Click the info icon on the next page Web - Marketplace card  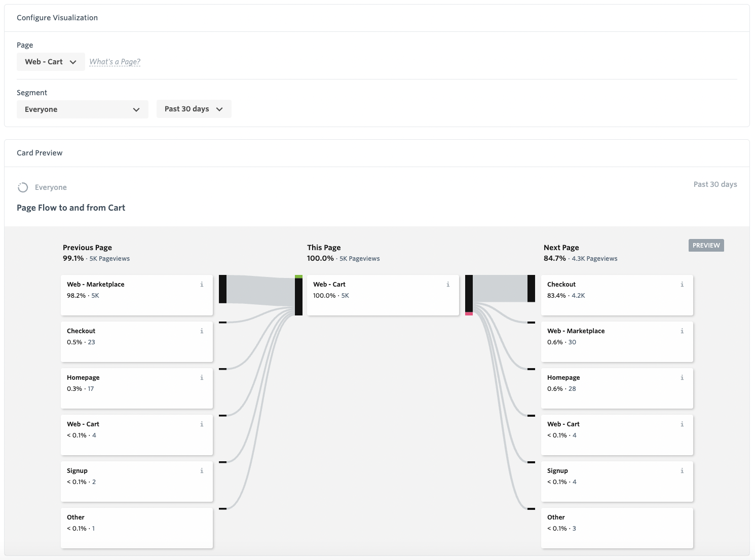[x=682, y=331]
